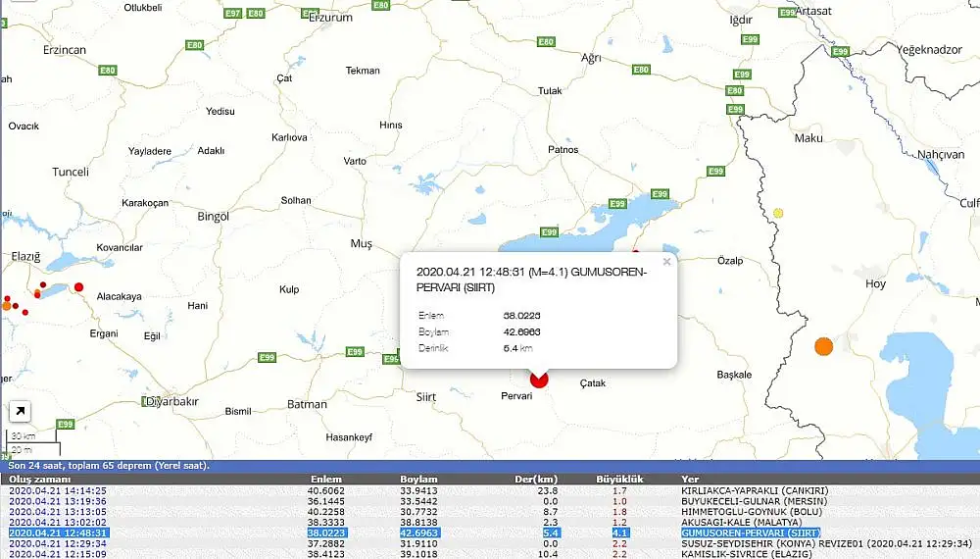Click the Batman city label on map
Image resolution: width=980 pixels, height=559 pixels.
click(x=307, y=405)
